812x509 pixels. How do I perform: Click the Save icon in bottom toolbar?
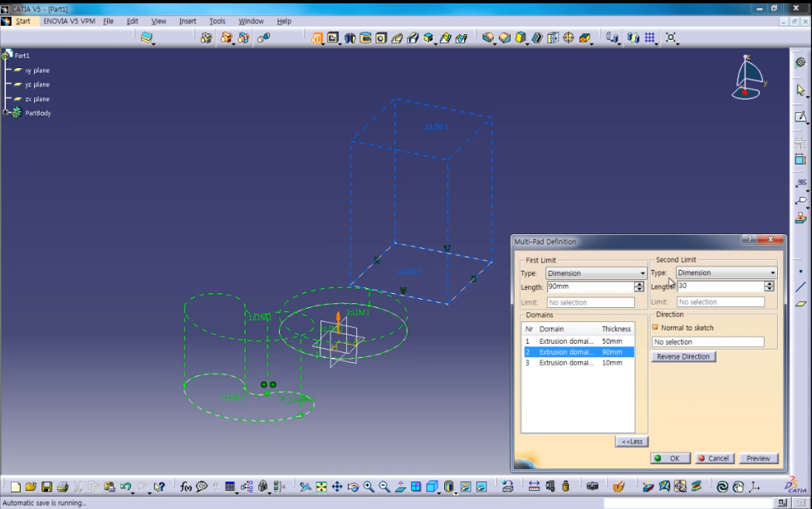(46, 487)
